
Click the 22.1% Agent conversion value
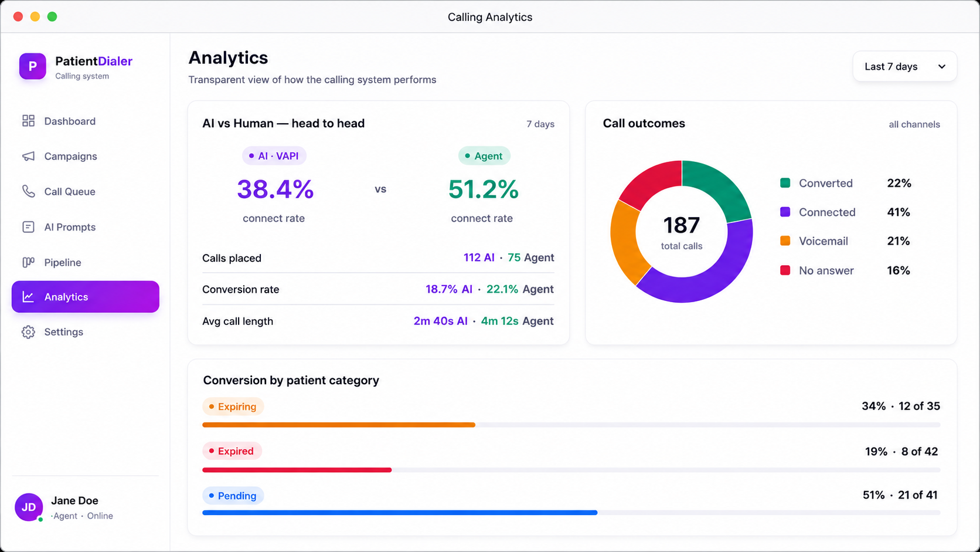tap(520, 289)
